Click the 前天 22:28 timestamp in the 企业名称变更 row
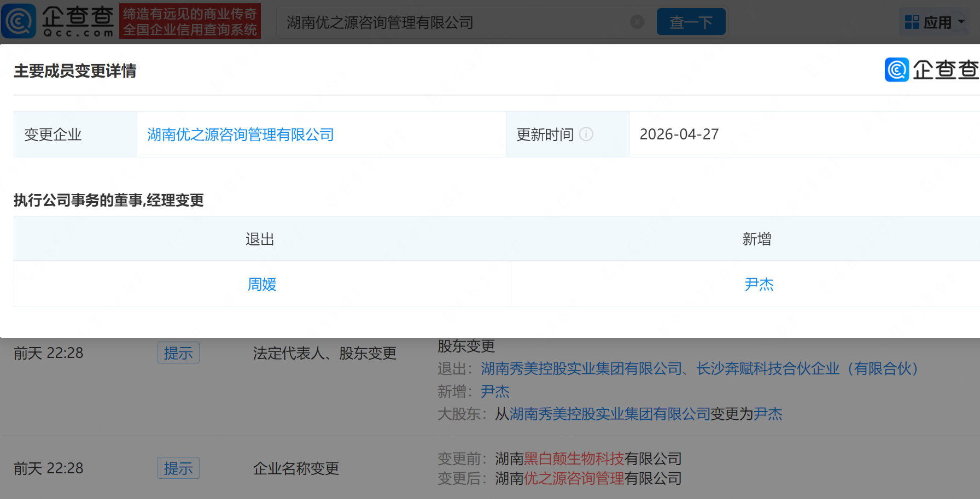 (x=49, y=469)
